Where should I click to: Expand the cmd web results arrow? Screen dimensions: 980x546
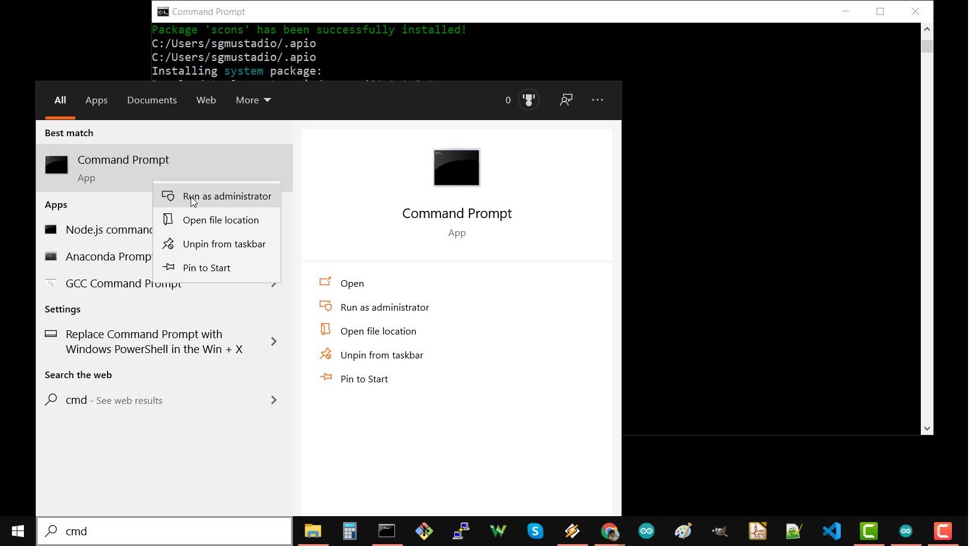click(x=274, y=400)
